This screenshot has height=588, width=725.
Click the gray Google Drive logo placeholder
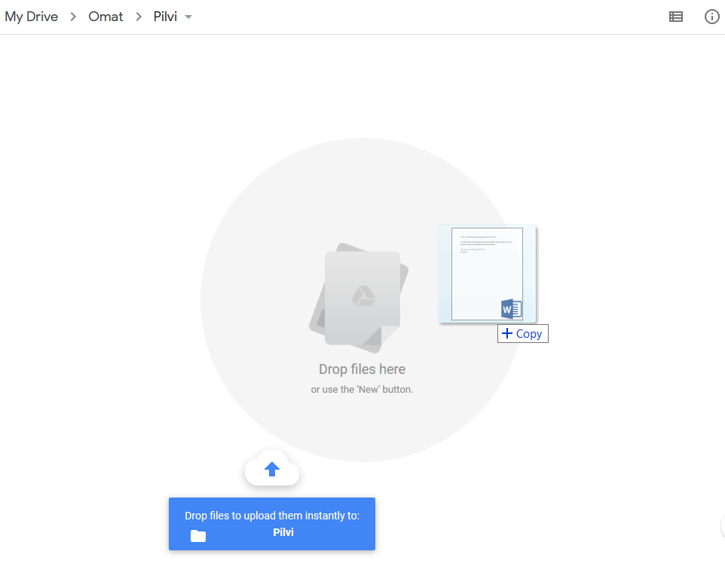(x=363, y=296)
